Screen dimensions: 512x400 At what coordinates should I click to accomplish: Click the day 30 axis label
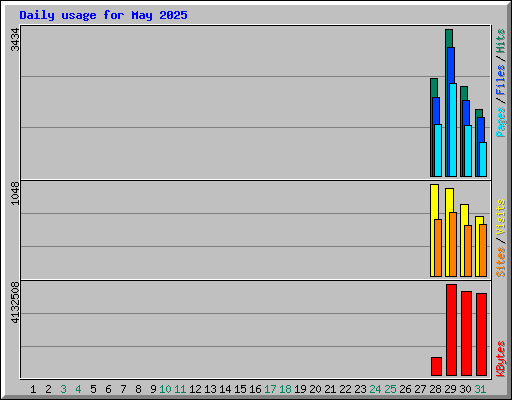(x=465, y=389)
